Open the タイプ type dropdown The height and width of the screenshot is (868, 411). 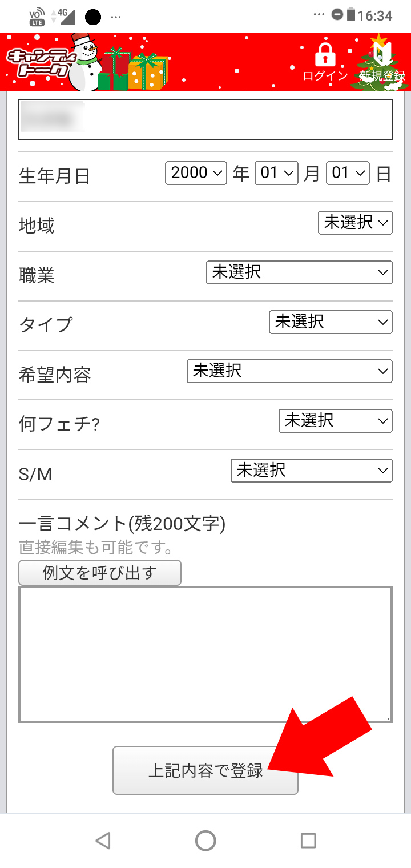331,322
